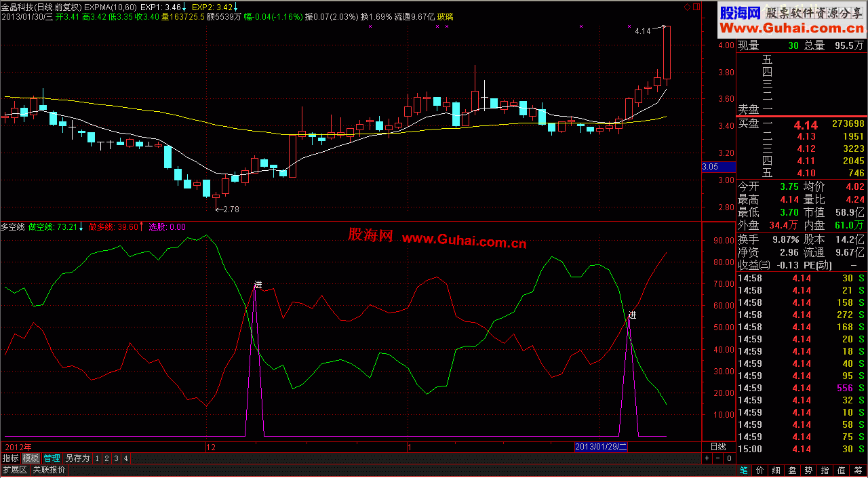Click the 2.78 low price annotation

coord(231,210)
